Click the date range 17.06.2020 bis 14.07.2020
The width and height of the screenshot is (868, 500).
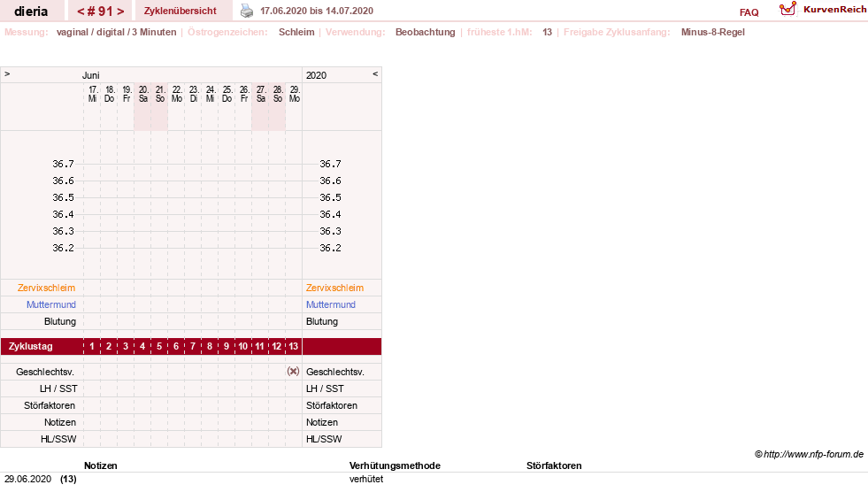(317, 11)
